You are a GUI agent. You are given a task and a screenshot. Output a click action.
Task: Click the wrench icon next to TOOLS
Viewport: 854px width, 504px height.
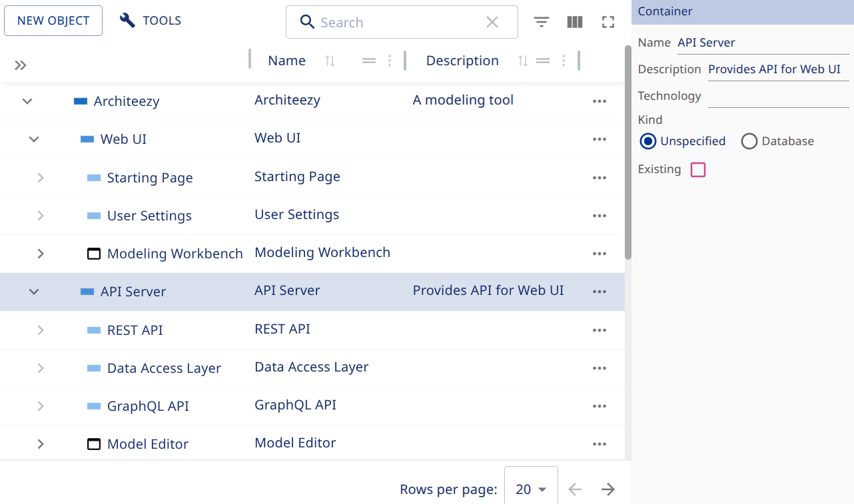pyautogui.click(x=126, y=19)
